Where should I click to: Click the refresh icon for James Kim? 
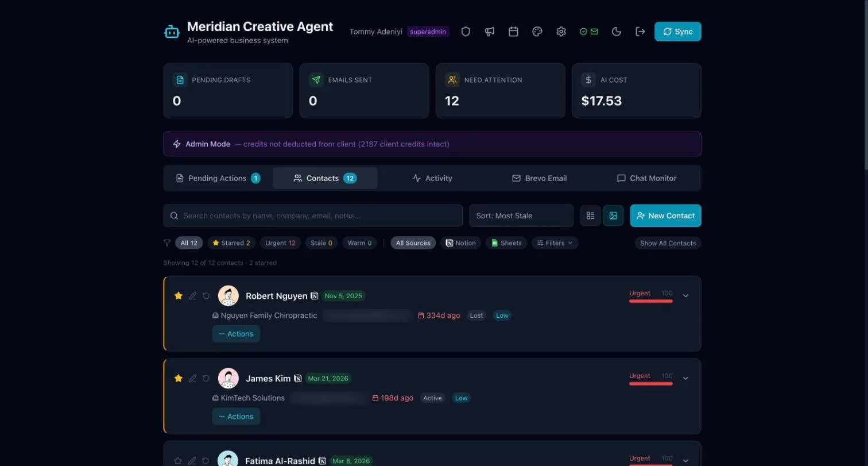(x=206, y=378)
